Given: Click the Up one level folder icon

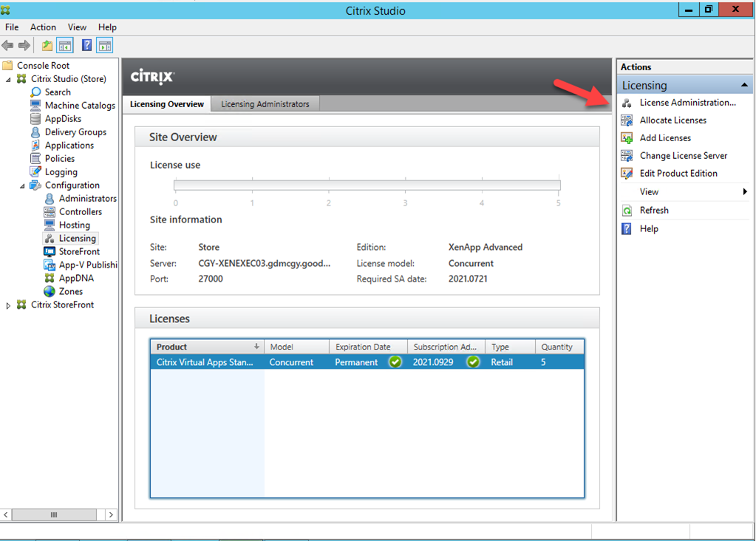Looking at the screenshot, I should pos(47,46).
